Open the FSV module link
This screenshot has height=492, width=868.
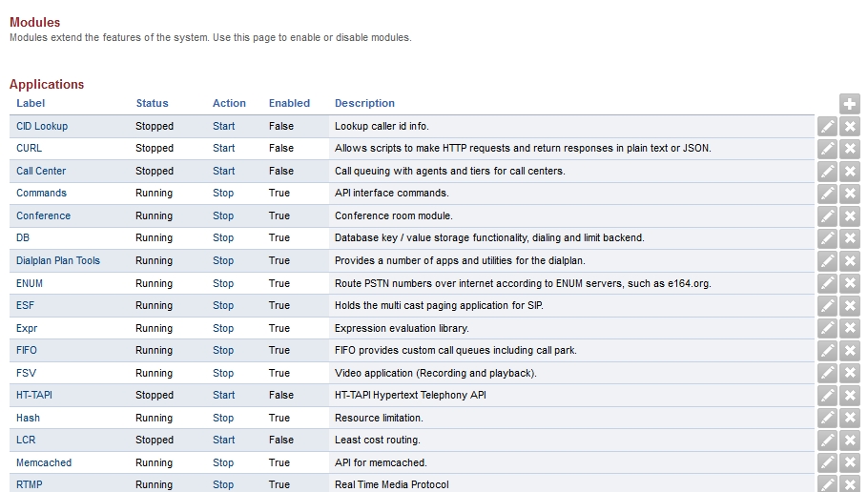(26, 373)
